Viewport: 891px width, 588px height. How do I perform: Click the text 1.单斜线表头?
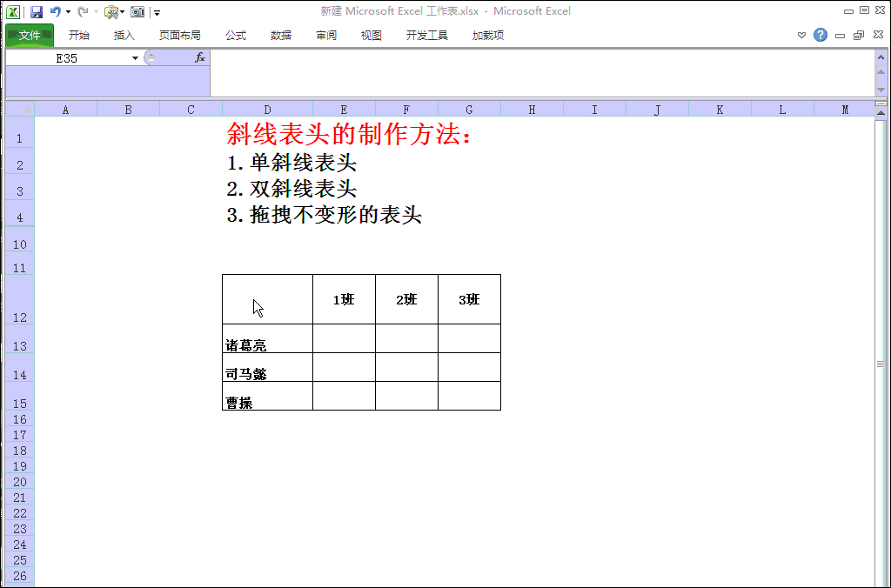click(291, 163)
